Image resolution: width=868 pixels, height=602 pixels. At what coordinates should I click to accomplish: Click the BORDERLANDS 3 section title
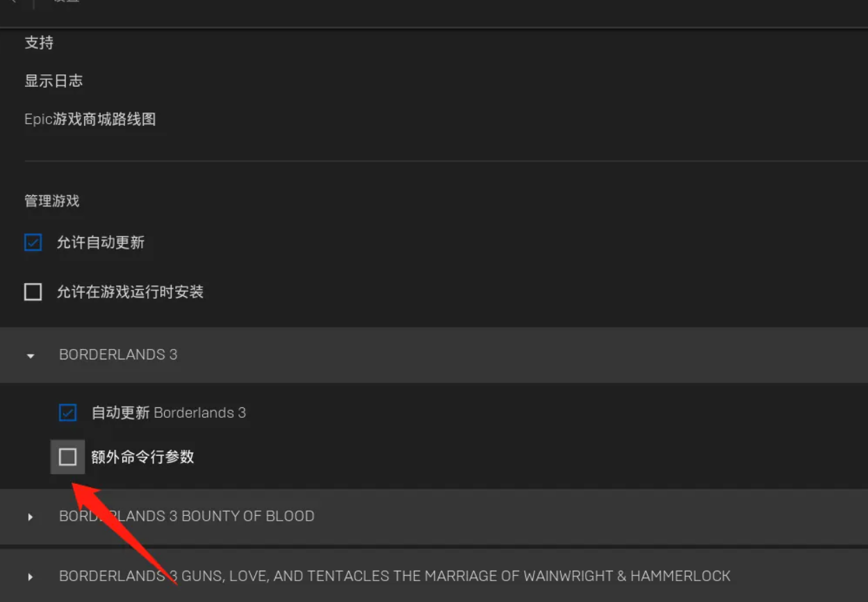[118, 355]
